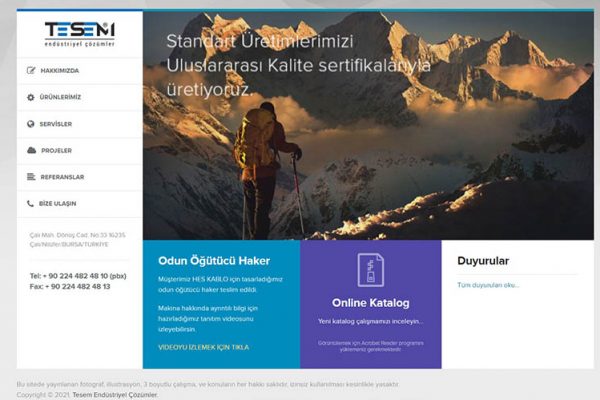The image size is (600, 400).
Task: Click 'Yeni katalog çalışmamızı inceleyin' text
Action: coord(371,321)
